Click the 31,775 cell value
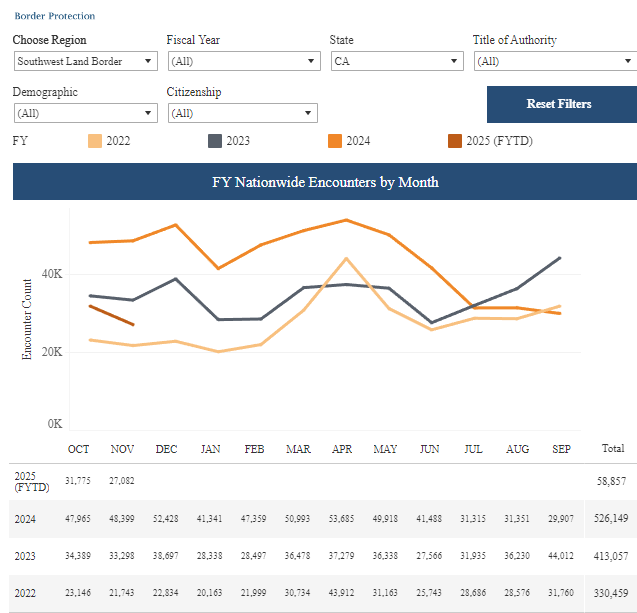This screenshot has height=613, width=637. pos(78,481)
